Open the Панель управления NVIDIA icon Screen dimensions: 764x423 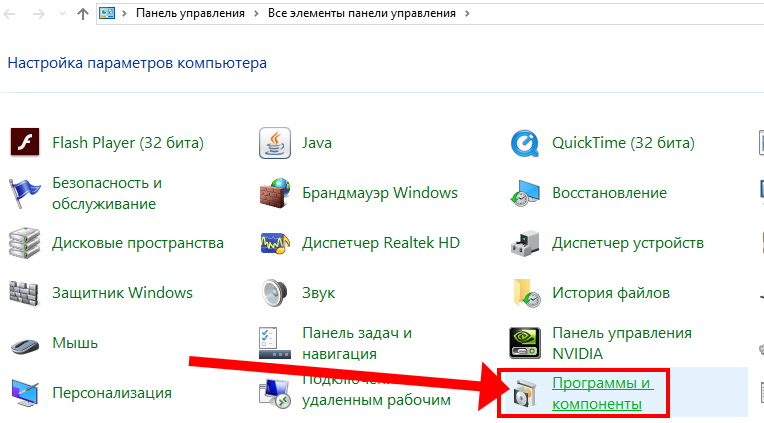point(525,343)
